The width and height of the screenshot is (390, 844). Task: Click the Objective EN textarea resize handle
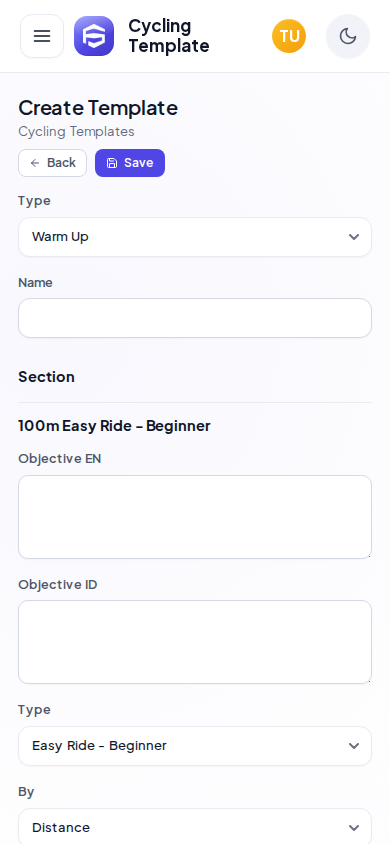pyautogui.click(x=368, y=555)
